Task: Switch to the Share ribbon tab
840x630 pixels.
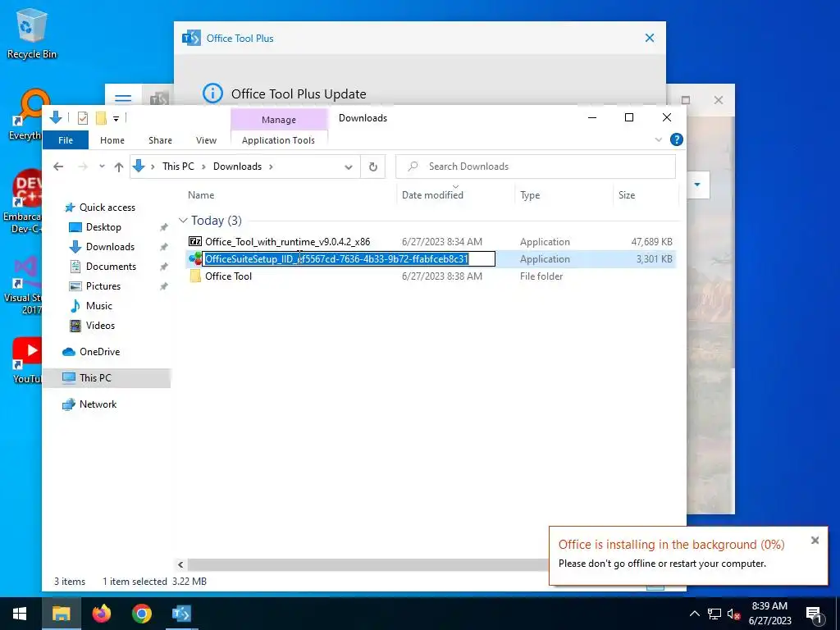Action: click(x=160, y=140)
